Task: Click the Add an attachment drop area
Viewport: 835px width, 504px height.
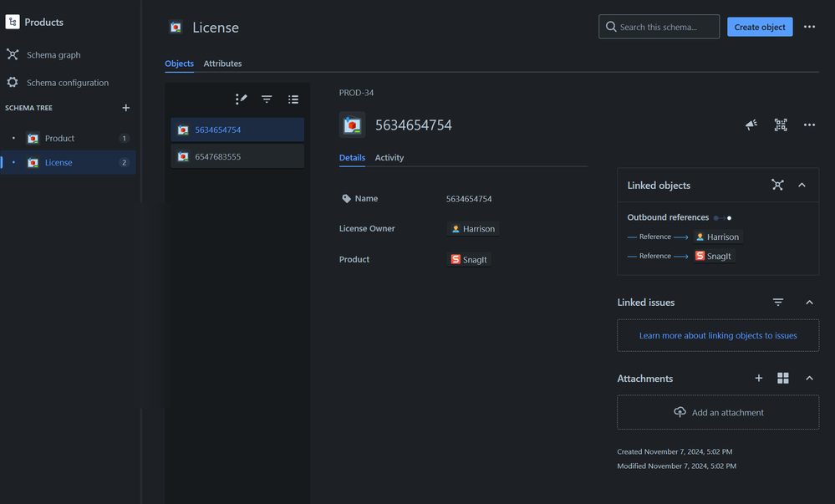Action: click(718, 412)
